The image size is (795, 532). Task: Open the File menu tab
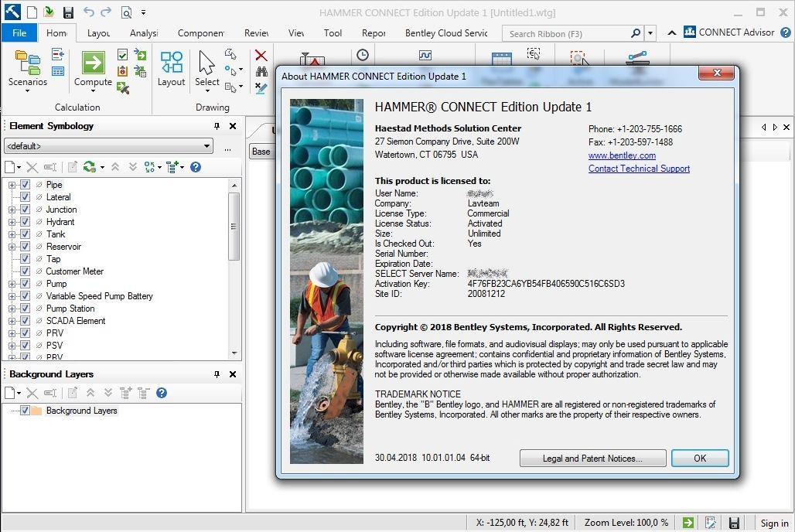coord(19,33)
